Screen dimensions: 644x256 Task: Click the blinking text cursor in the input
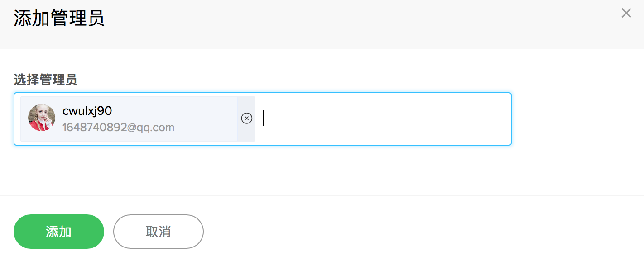[x=263, y=119]
